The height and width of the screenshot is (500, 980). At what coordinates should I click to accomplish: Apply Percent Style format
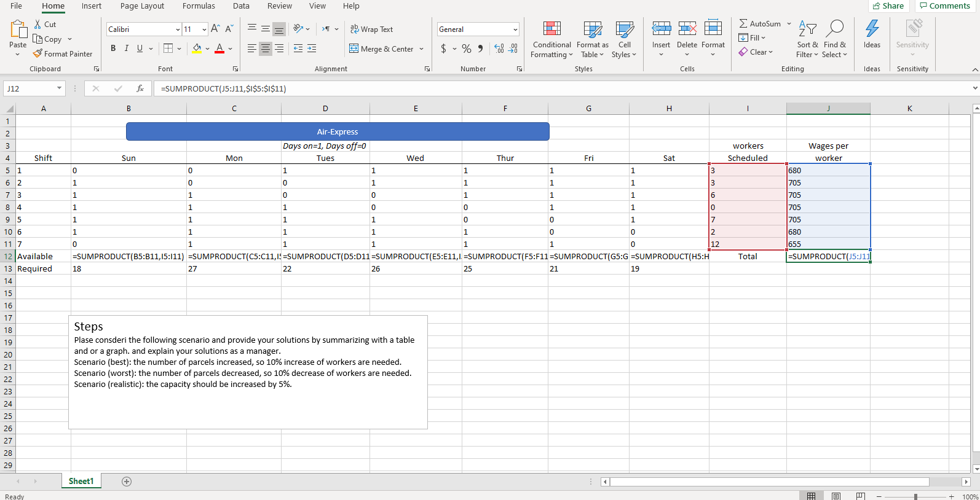pyautogui.click(x=467, y=48)
